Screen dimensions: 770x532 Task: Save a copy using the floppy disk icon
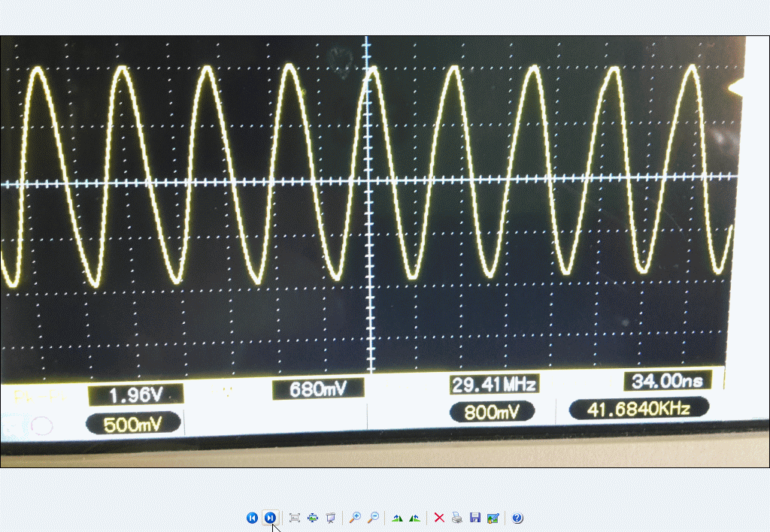[474, 518]
